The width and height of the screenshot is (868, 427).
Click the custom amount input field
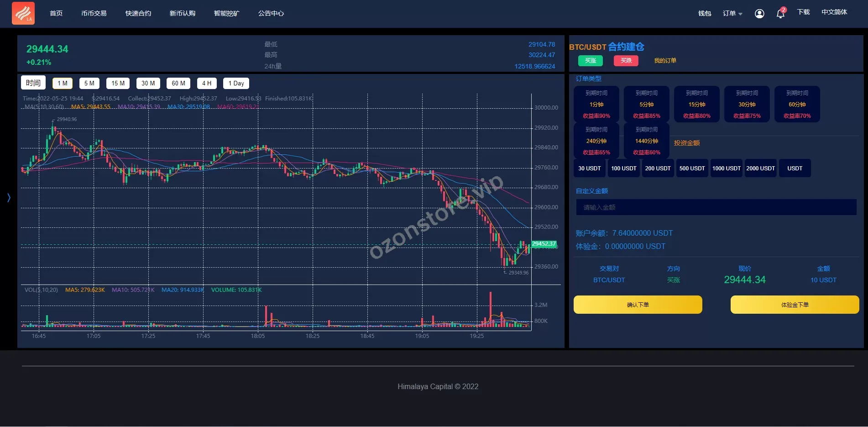point(716,207)
